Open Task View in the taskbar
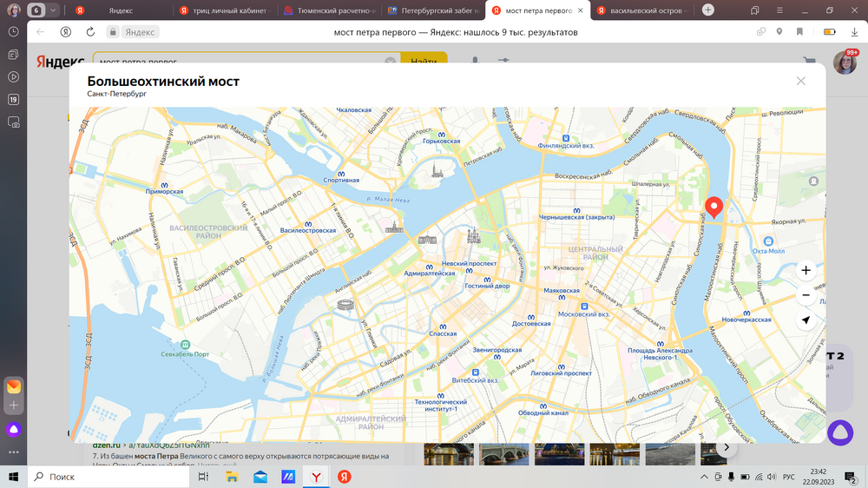The height and width of the screenshot is (488, 868). 203,477
